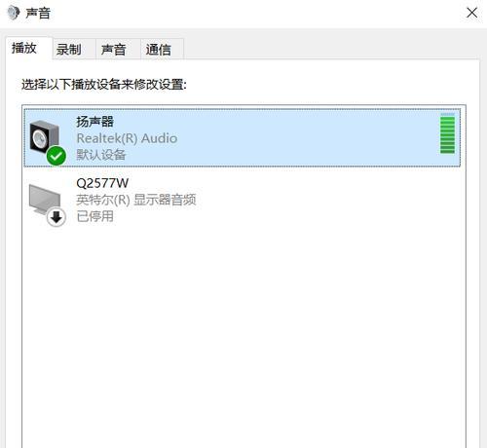The width and height of the screenshot is (487, 448).
Task: Close the 声音 dialog window
Action: [x=471, y=13]
